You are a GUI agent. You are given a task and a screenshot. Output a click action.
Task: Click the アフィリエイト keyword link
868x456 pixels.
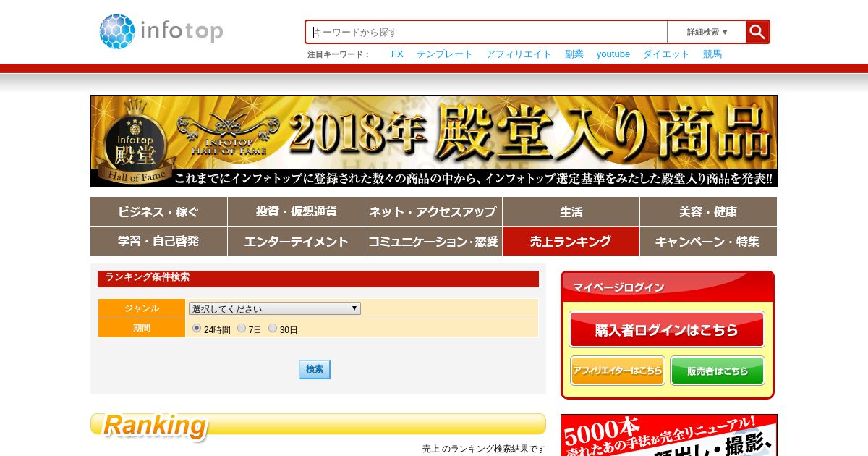[x=519, y=54]
